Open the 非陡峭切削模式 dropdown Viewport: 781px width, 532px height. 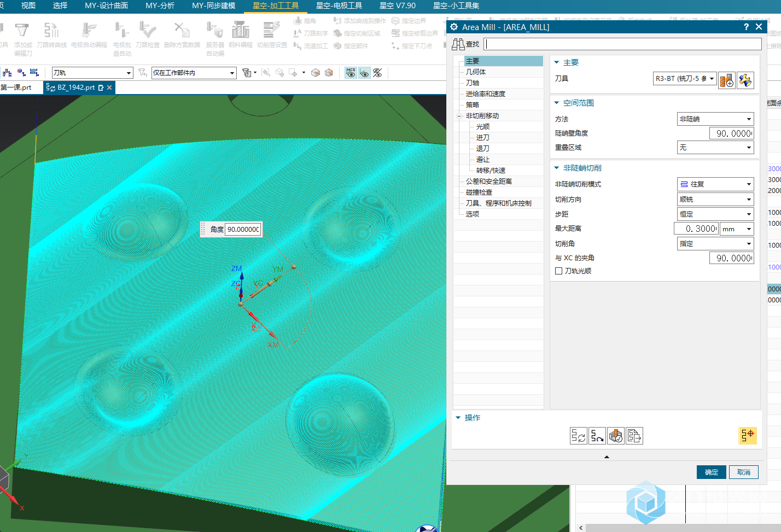pyautogui.click(x=715, y=184)
